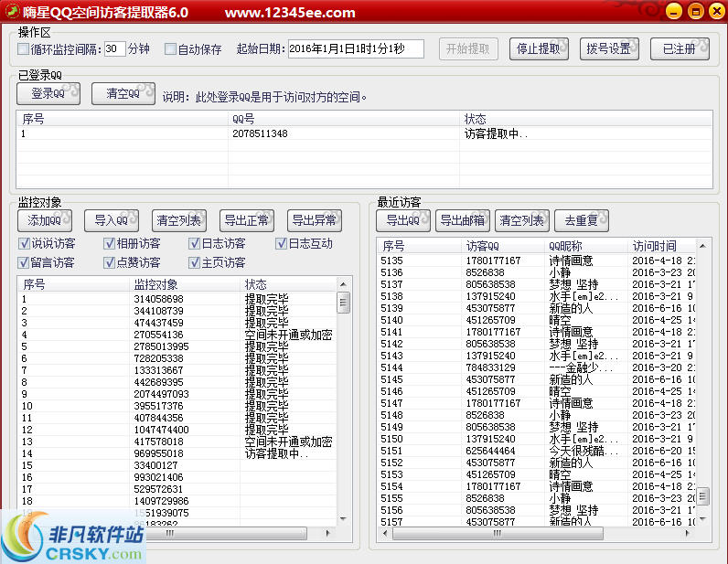Click scroll up arrow of monitor list
The image size is (728, 564).
click(343, 284)
